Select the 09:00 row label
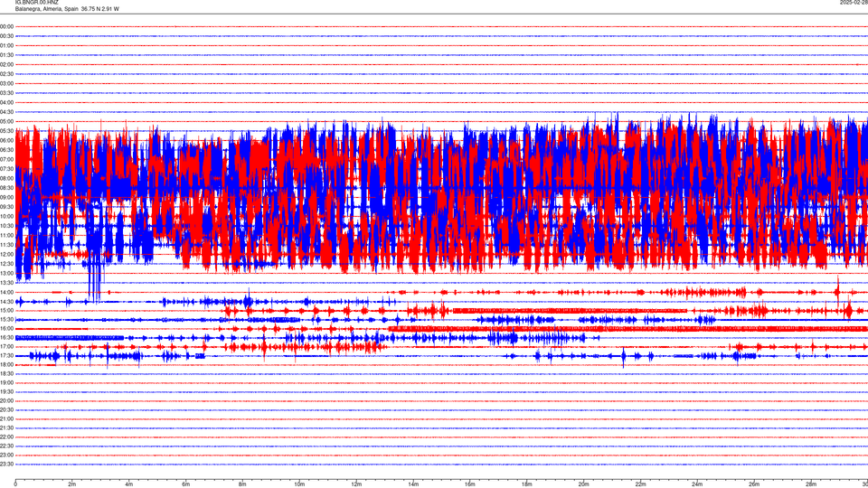 (x=6, y=198)
